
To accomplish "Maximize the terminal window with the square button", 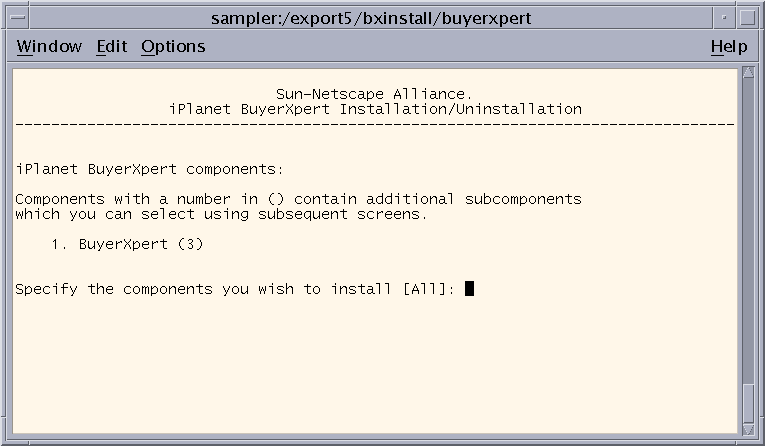I will (747, 18).
